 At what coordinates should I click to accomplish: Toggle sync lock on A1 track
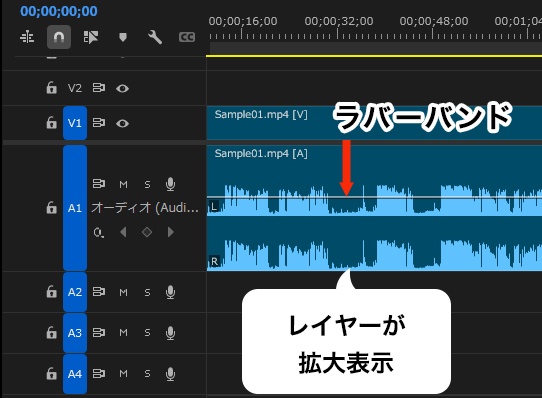[99, 184]
